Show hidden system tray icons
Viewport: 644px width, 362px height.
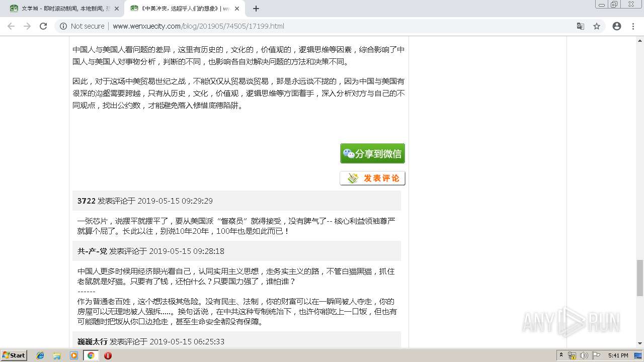(561, 355)
